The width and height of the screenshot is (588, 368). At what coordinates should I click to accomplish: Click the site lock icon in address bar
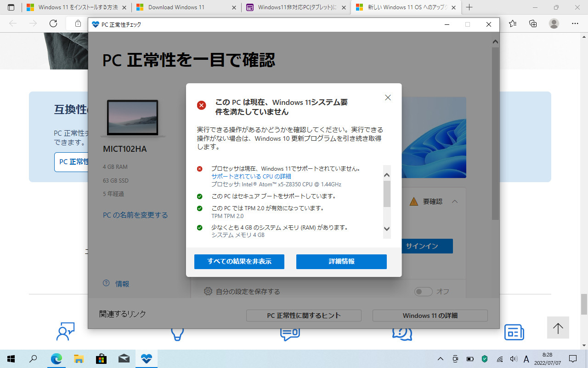(x=78, y=23)
